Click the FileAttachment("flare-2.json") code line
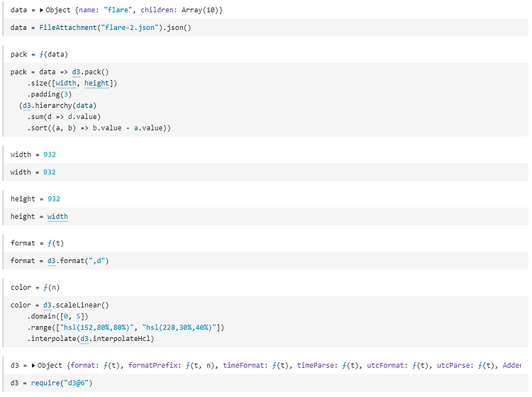 point(101,28)
